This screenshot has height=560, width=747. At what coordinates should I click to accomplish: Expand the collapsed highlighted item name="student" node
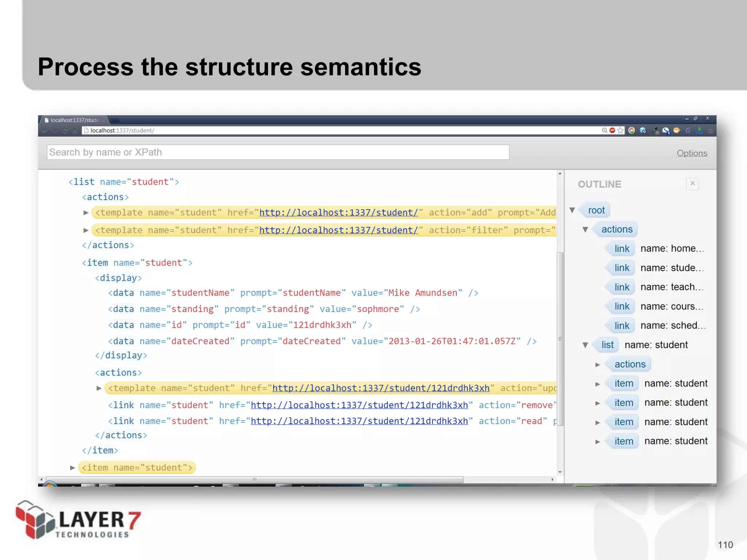click(x=73, y=468)
